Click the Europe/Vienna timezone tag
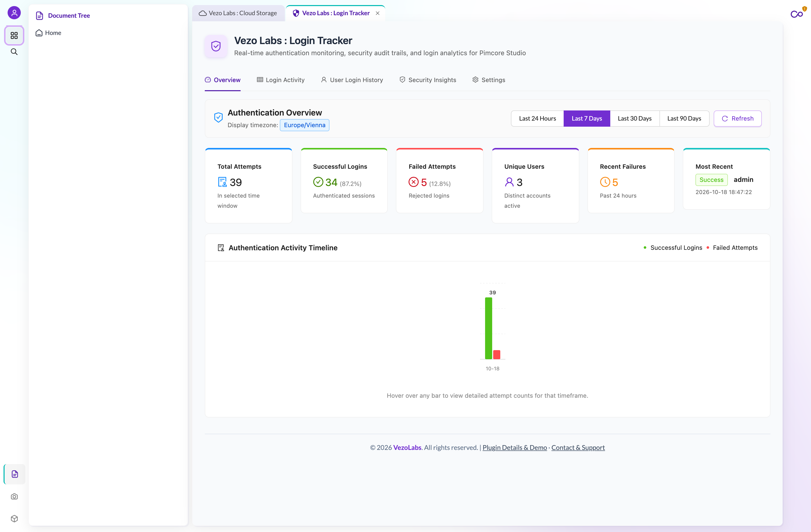Image resolution: width=811 pixels, height=532 pixels. [304, 125]
